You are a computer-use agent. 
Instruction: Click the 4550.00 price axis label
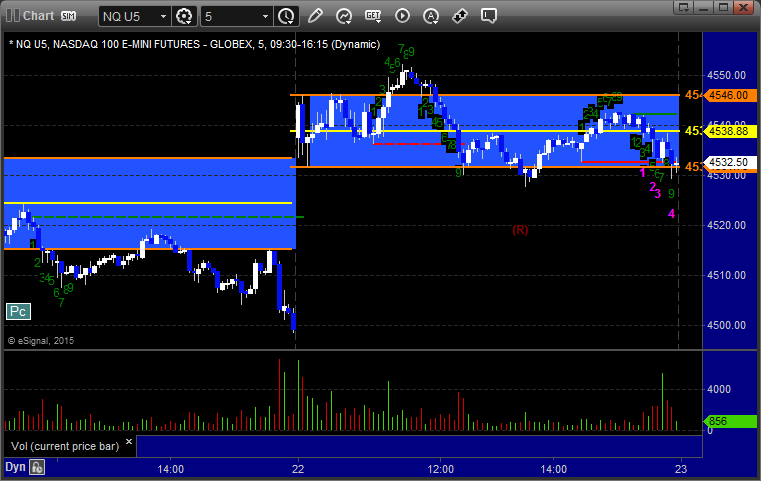pos(727,75)
